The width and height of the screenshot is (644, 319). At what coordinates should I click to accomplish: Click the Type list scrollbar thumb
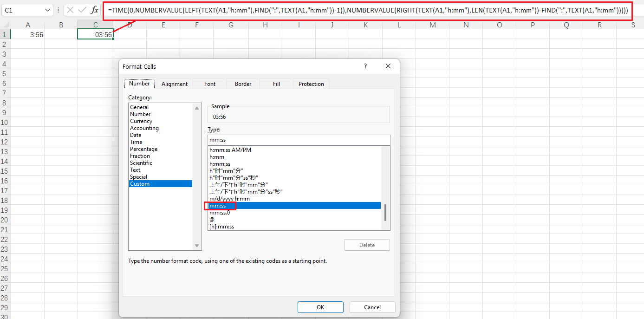click(385, 213)
